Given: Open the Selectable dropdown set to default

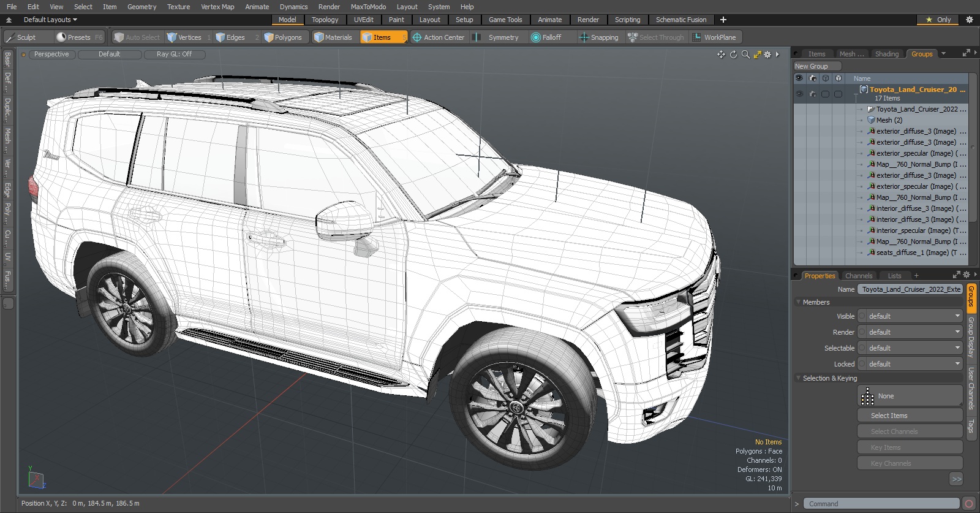Looking at the screenshot, I should pos(910,348).
